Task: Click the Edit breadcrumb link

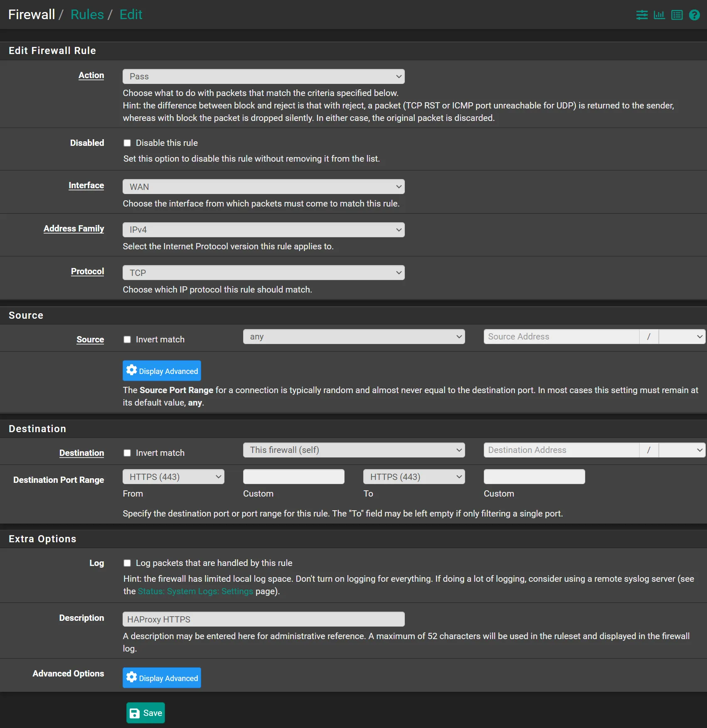Action: 131,15
